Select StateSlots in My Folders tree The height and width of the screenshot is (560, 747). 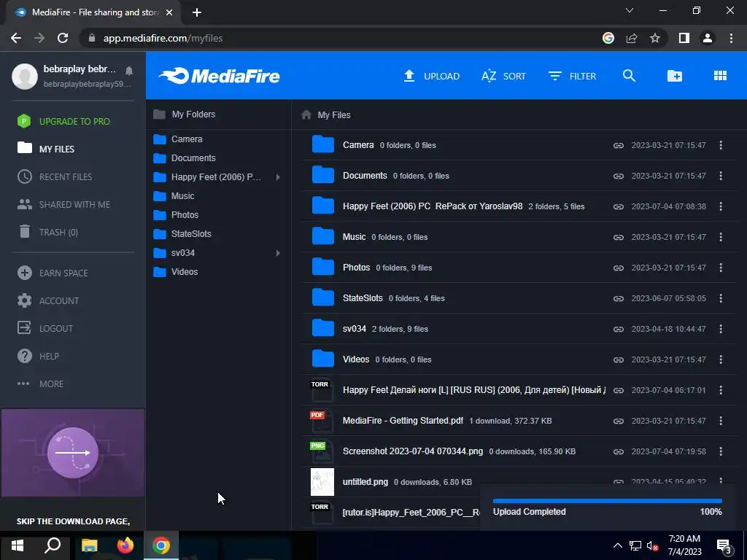[182, 234]
